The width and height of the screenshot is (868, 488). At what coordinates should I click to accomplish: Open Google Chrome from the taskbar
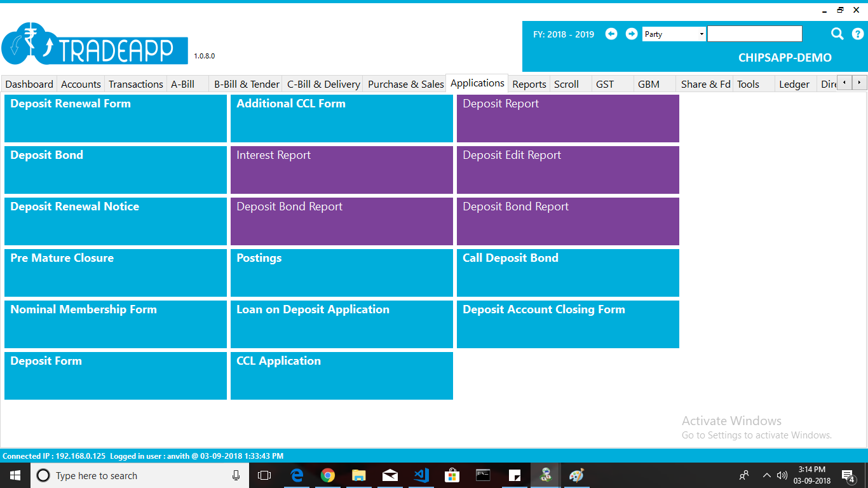[x=328, y=475]
